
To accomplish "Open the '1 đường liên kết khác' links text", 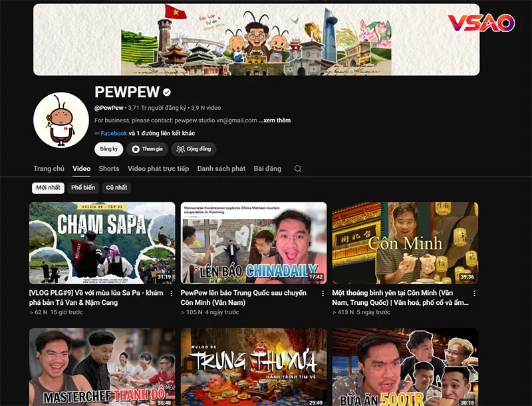I will click(166, 133).
